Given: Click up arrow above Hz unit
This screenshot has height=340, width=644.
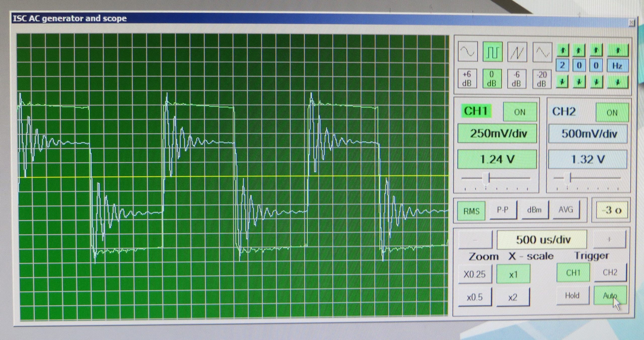Looking at the screenshot, I should pyautogui.click(x=618, y=50).
